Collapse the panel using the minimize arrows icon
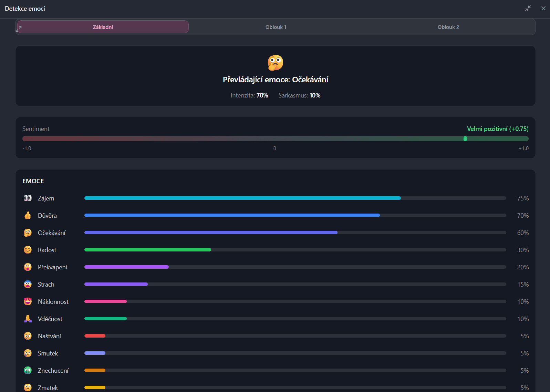550x392 pixels. (528, 8)
